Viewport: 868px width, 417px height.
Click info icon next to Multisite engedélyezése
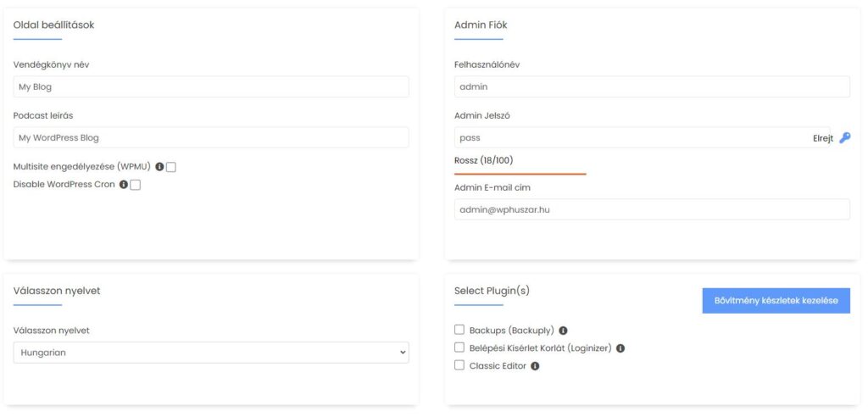(x=159, y=167)
